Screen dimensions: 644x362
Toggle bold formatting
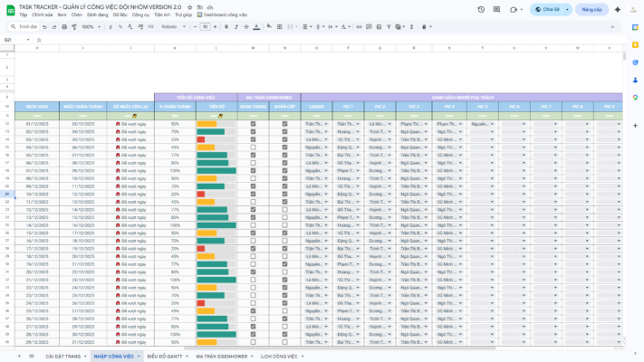click(226, 26)
